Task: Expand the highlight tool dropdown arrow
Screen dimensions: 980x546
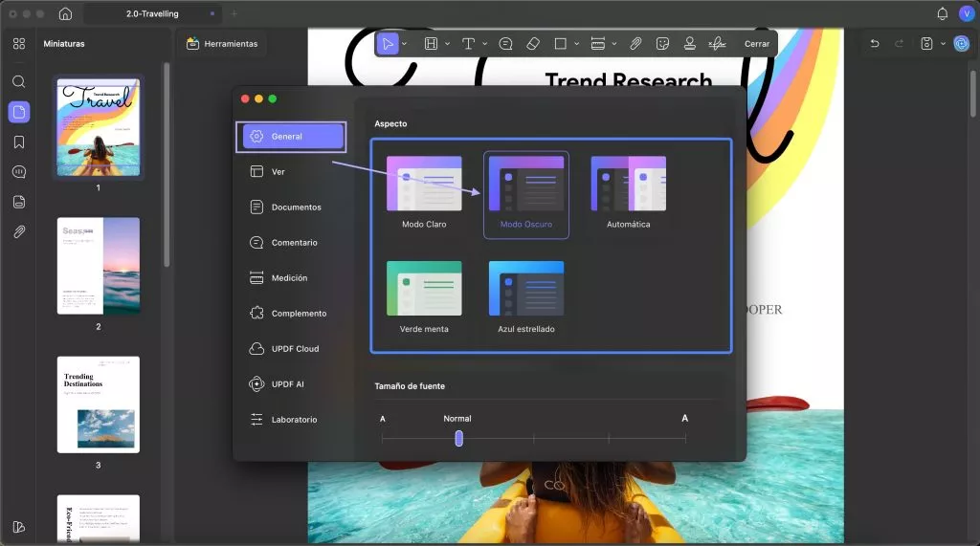Action: click(x=447, y=44)
